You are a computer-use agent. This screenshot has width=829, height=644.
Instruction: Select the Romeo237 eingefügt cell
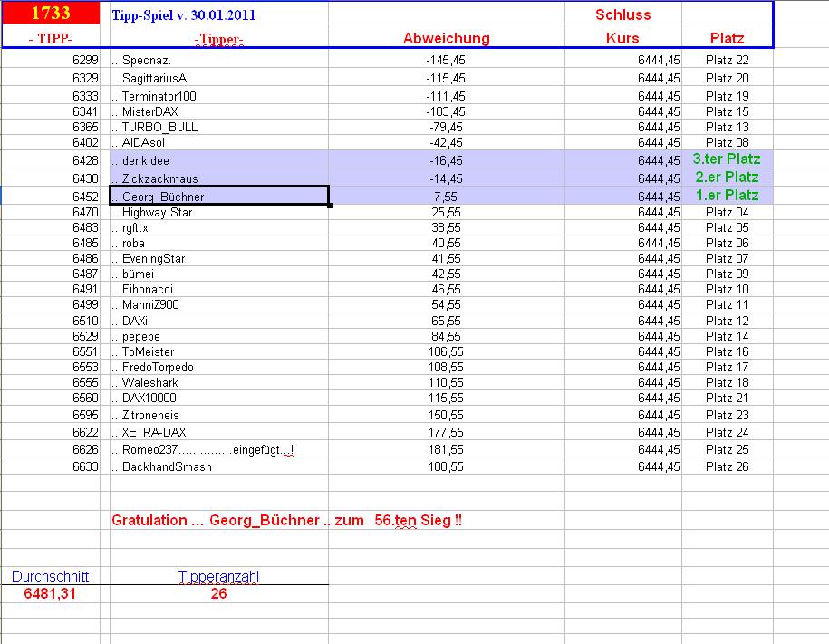coord(219,449)
